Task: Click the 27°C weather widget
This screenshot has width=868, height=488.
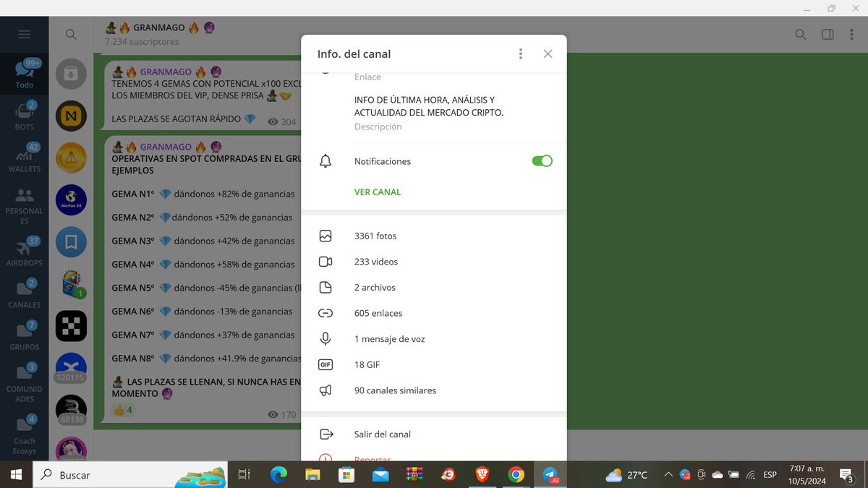Action: pyautogui.click(x=626, y=475)
